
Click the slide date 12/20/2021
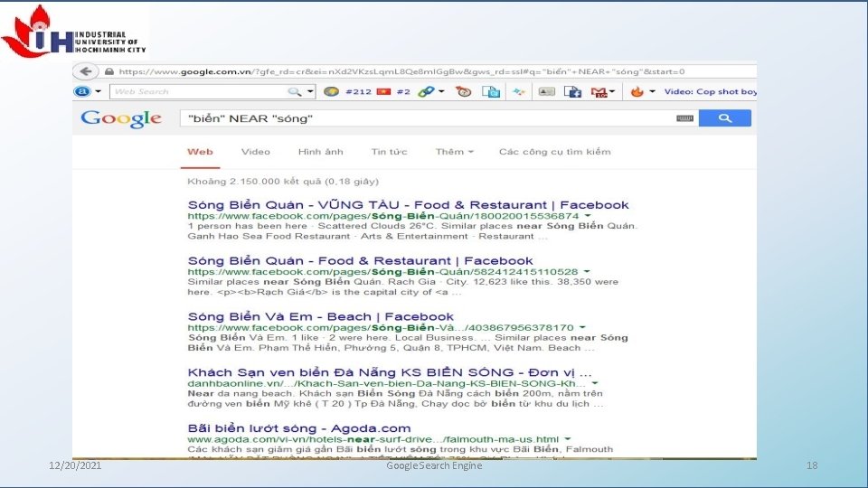click(x=75, y=465)
